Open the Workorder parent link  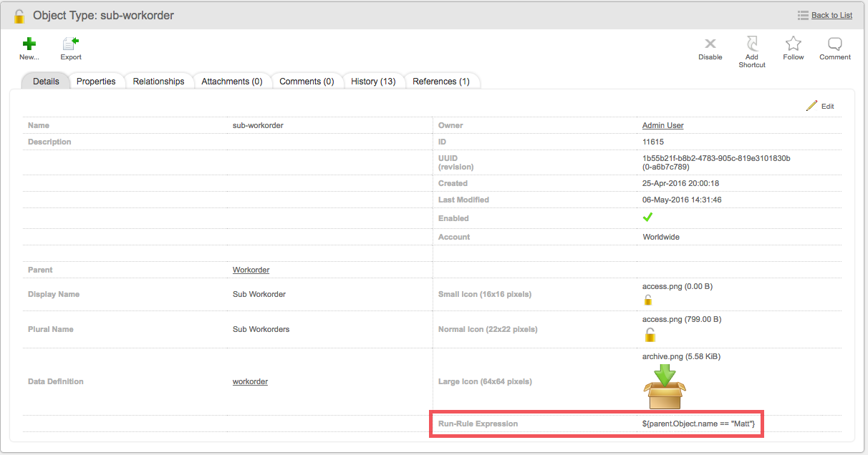251,270
